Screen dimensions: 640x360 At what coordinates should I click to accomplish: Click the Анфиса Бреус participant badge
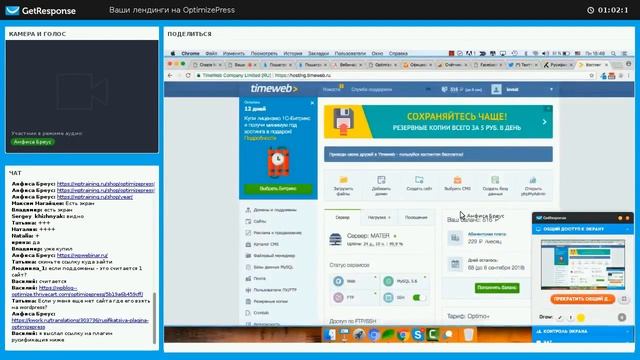point(33,142)
